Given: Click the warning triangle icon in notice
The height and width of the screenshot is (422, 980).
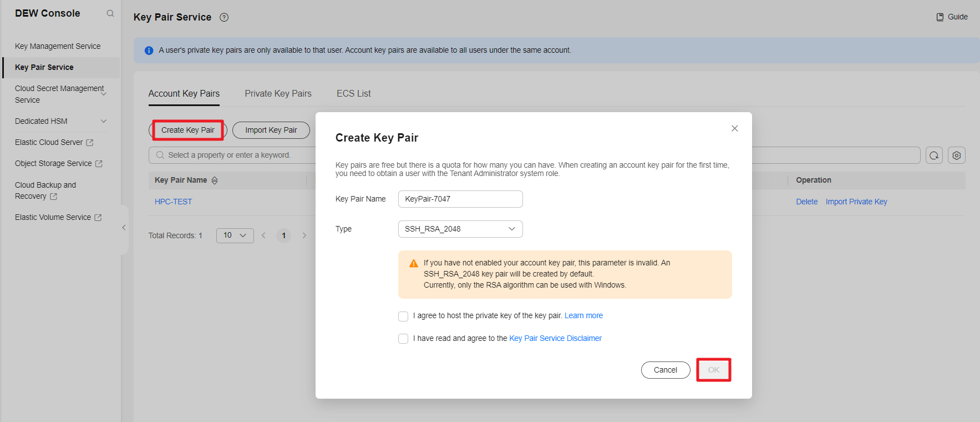Looking at the screenshot, I should (x=413, y=263).
